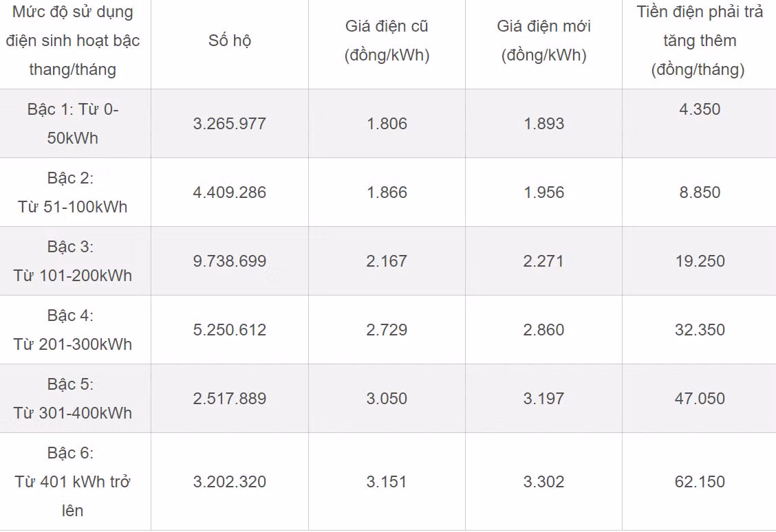Select the "Tiền điện phải trả tăng thêm" header
The height and width of the screenshot is (532, 776).
tap(699, 41)
